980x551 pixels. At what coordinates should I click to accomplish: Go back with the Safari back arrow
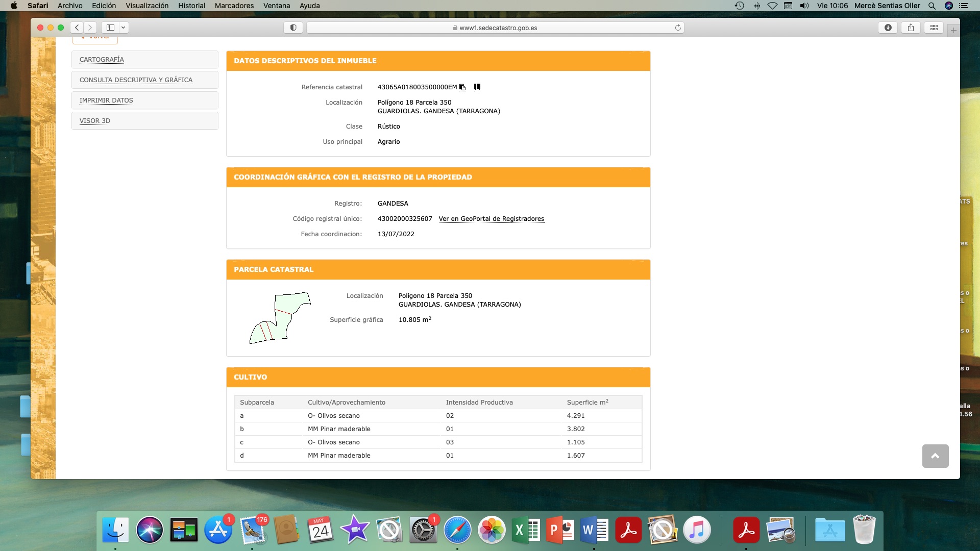point(77,28)
